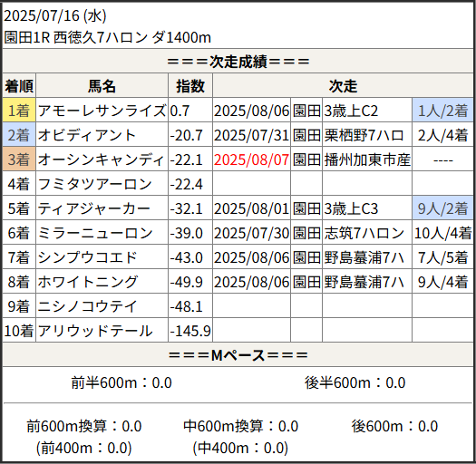This screenshot has height=464, width=476.
Task: Open next race date 2025/08/07 in red
Action: tap(251, 159)
